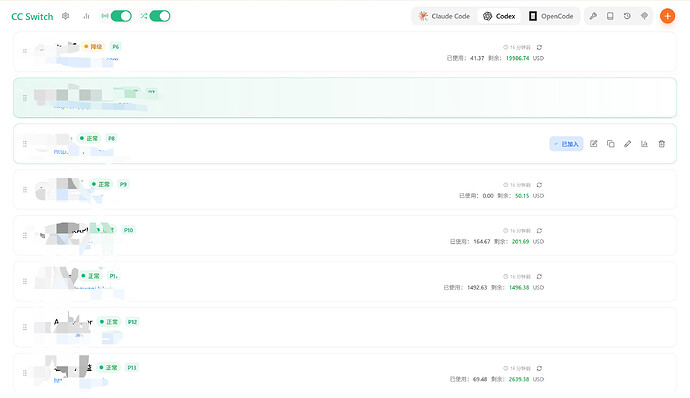Click the wrench tool icon in top toolbar
This screenshot has height=398, width=690.
(x=593, y=16)
